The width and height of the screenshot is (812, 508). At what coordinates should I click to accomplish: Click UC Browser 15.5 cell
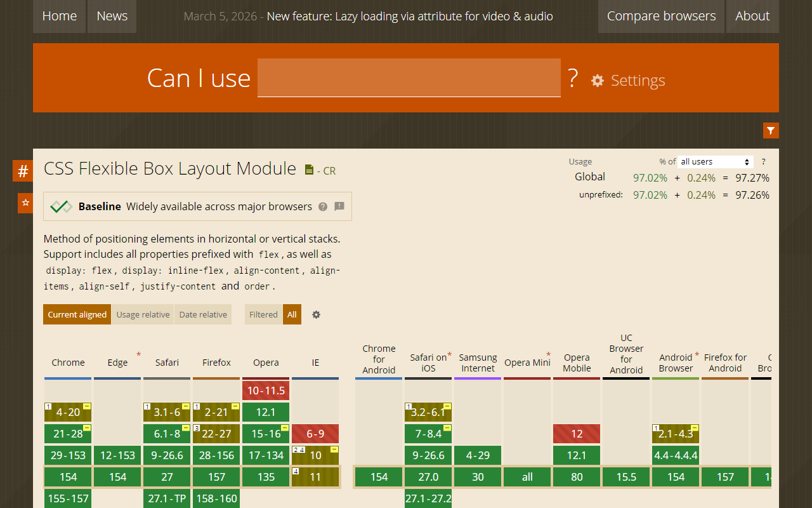tap(626, 477)
